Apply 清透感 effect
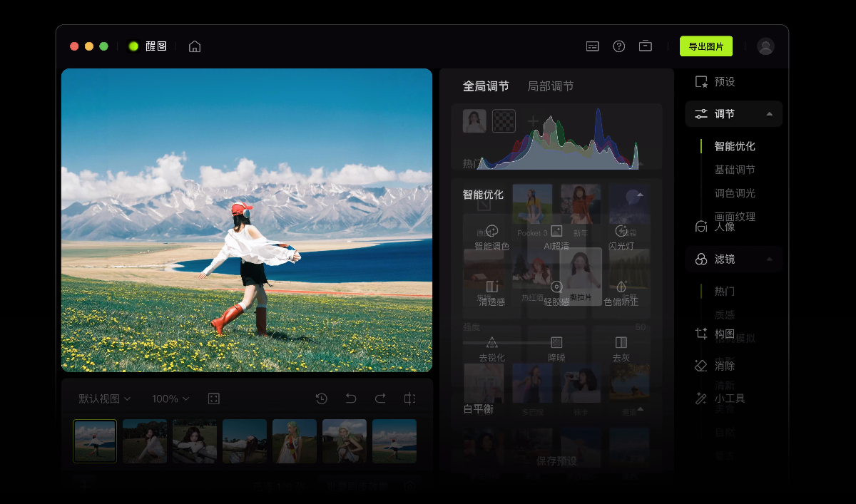This screenshot has width=856, height=504. [492, 294]
